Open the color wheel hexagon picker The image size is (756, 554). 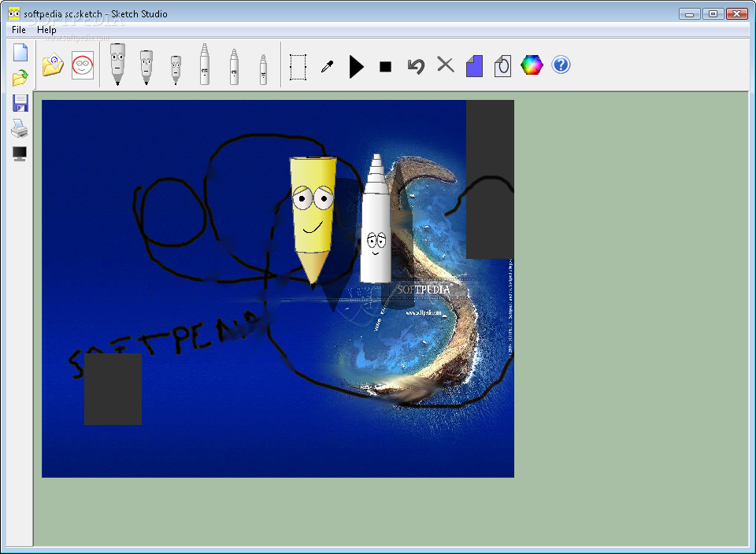click(532, 65)
